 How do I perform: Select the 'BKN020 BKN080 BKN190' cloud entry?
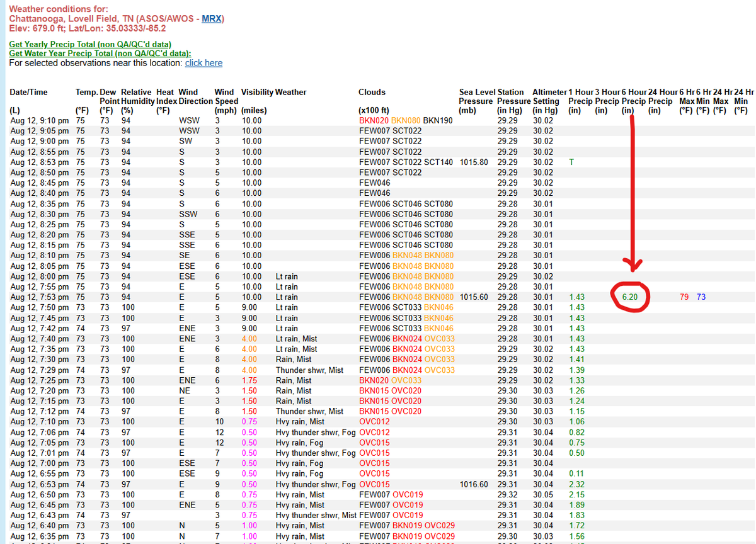(x=406, y=120)
